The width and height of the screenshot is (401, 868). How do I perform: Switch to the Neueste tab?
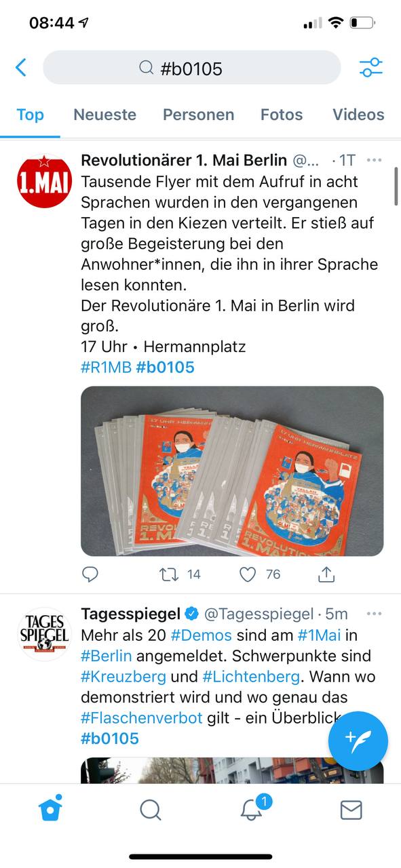point(104,115)
